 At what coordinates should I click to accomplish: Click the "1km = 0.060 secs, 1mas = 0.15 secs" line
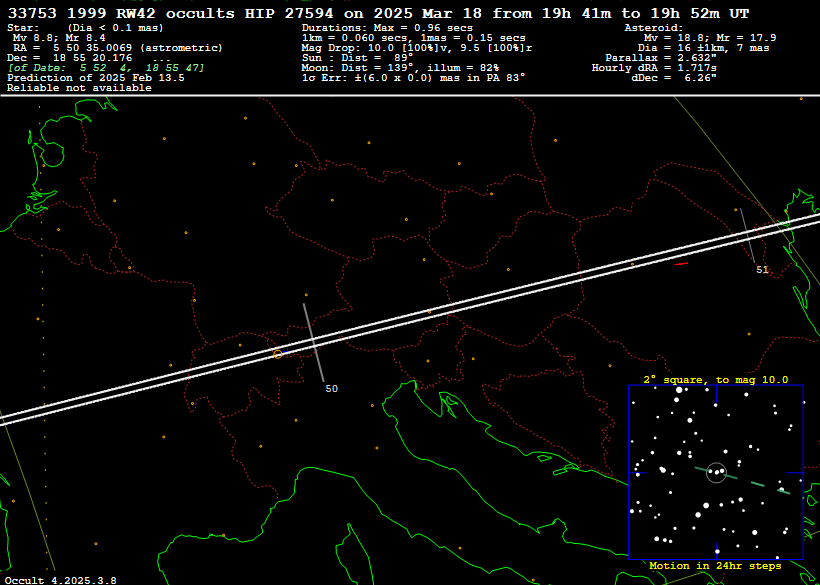pyautogui.click(x=414, y=38)
